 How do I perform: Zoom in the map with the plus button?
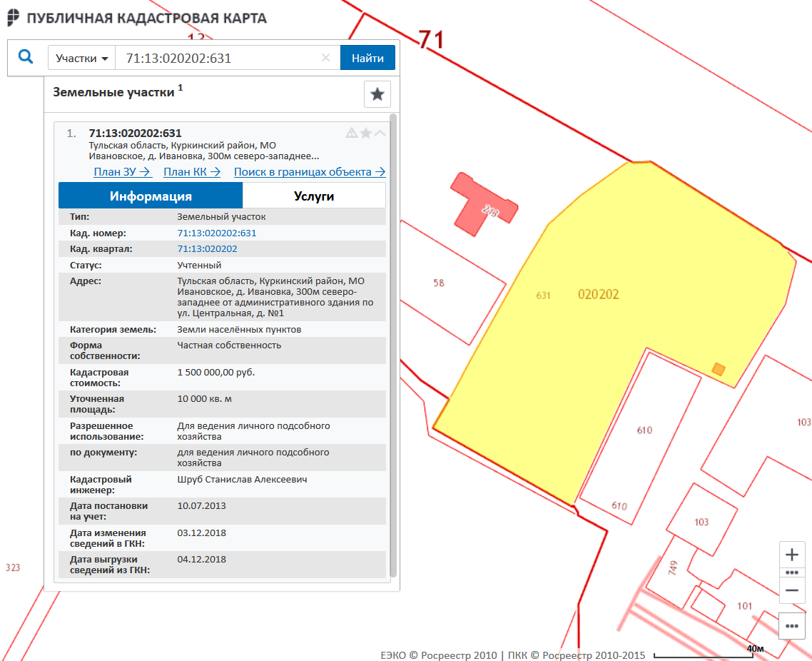click(x=791, y=555)
